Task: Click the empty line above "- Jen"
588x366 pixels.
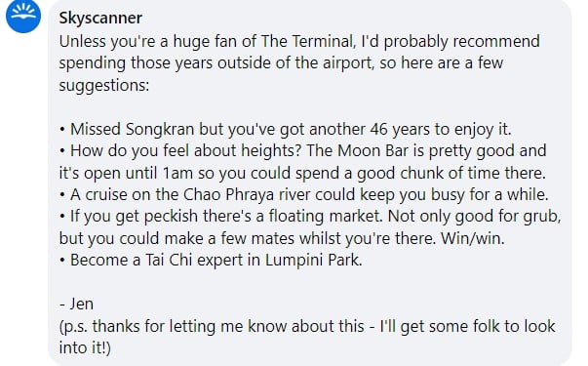Action: point(307,282)
